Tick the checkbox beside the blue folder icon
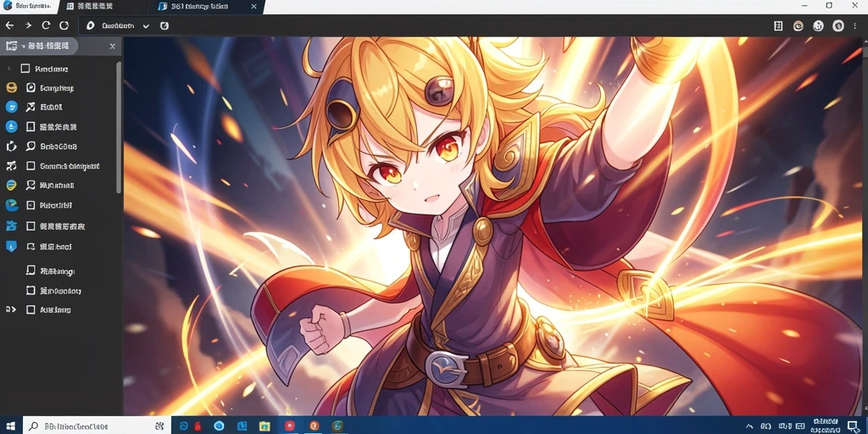 pos(31,225)
